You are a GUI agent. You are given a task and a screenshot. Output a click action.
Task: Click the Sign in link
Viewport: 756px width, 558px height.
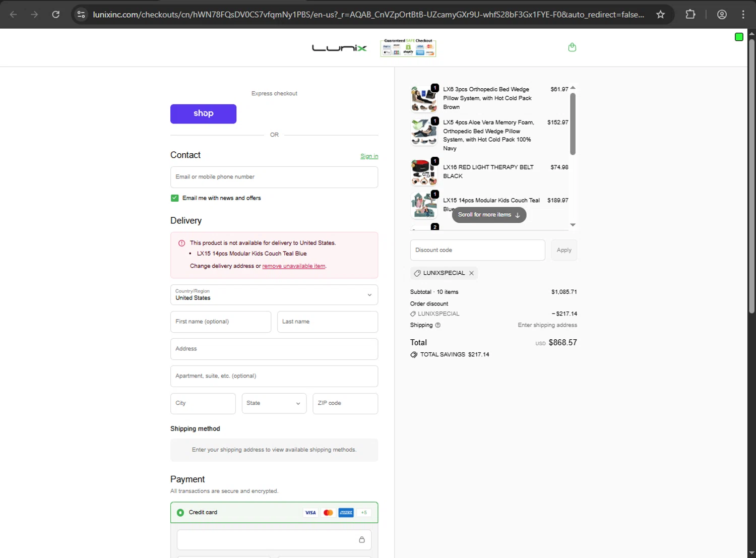(x=369, y=156)
